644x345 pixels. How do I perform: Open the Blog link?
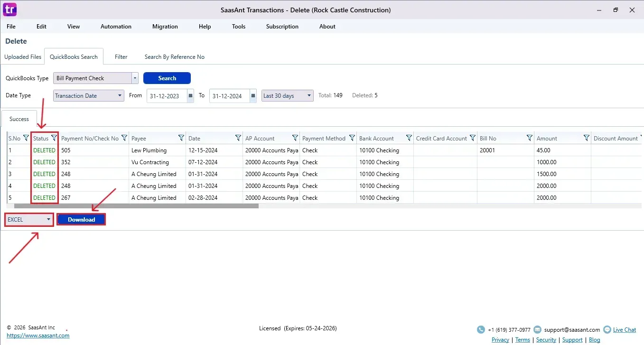point(594,340)
